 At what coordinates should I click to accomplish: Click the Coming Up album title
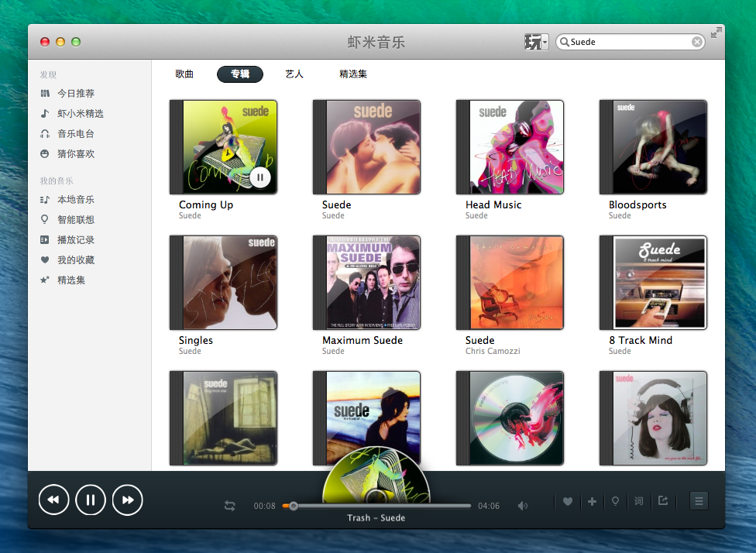[206, 205]
